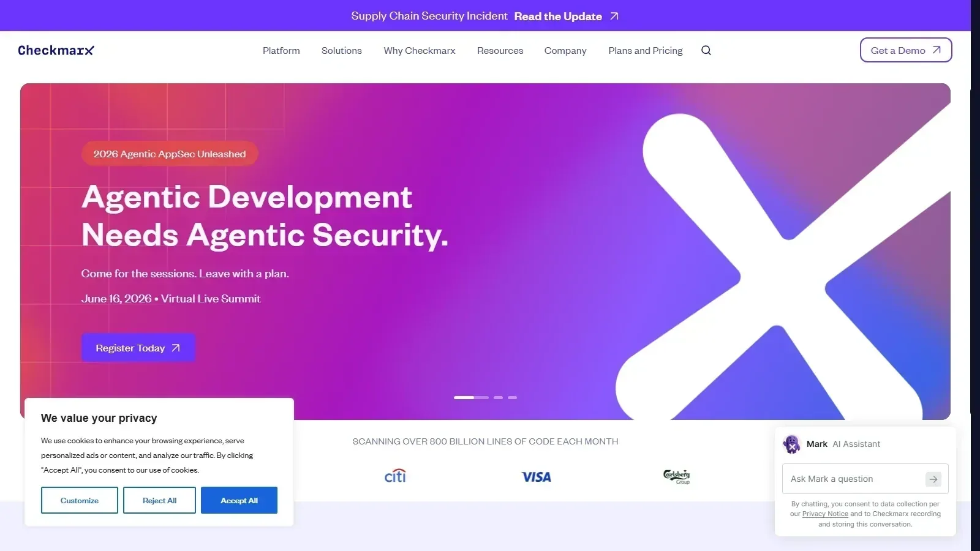Click the Register Today button

138,348
